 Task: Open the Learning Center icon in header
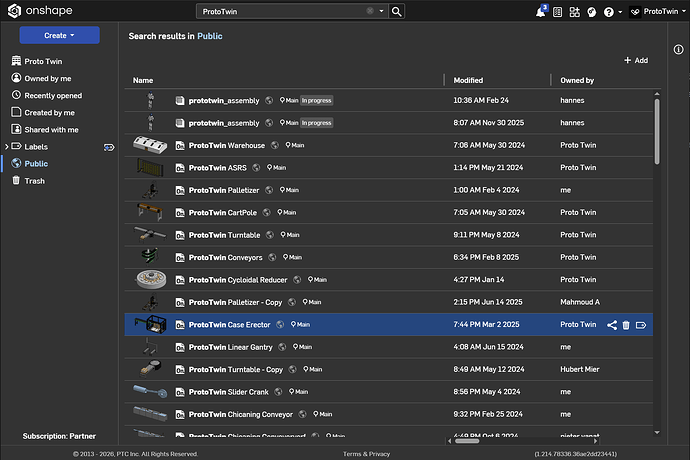591,12
